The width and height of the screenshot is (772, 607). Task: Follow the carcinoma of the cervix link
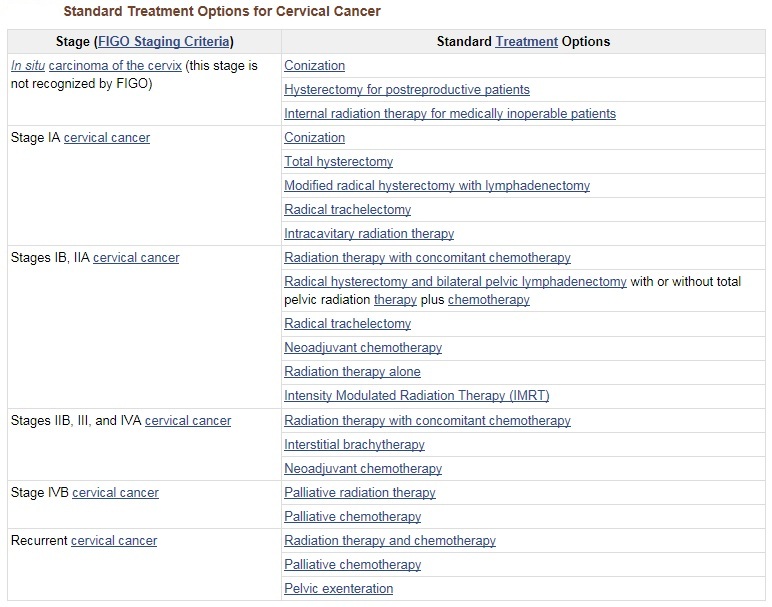pos(115,65)
